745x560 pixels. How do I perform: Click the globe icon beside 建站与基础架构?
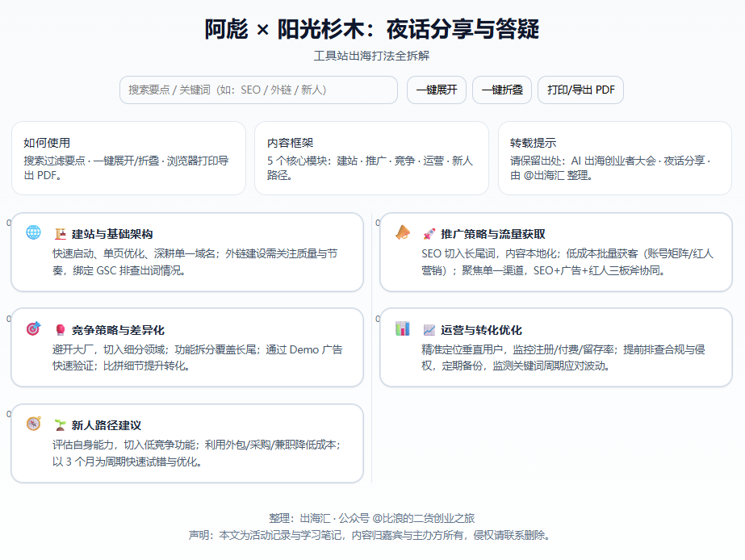pyautogui.click(x=31, y=232)
